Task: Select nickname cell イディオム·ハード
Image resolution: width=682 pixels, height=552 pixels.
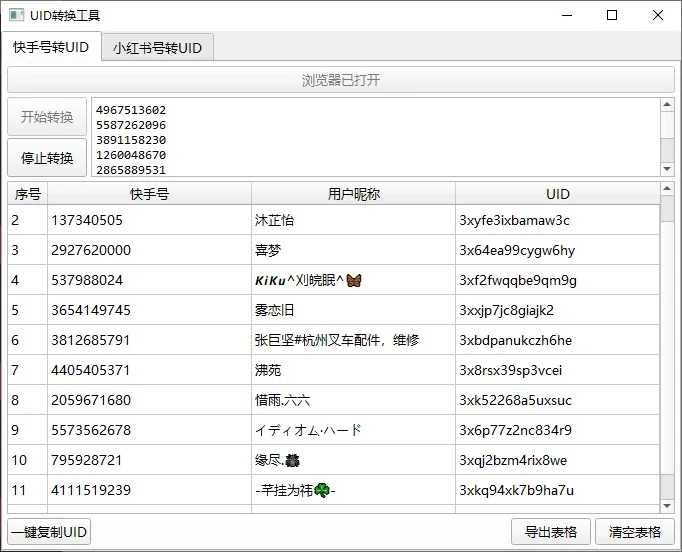Action: pos(354,430)
